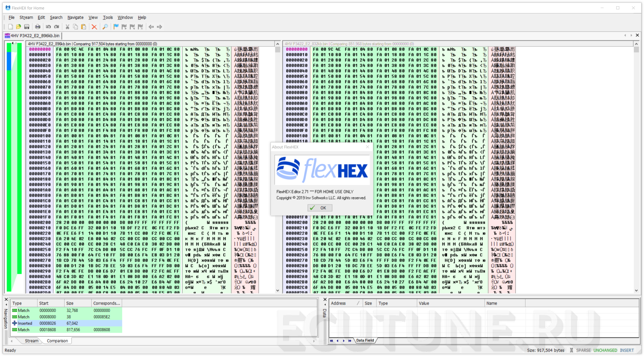Click the Data Field first-record arrow

[331, 341]
